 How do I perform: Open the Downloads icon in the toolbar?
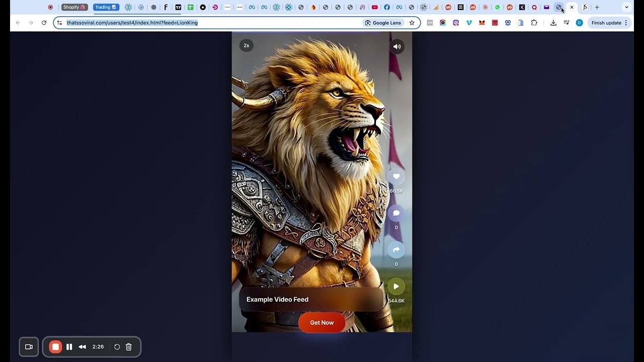tap(553, 23)
